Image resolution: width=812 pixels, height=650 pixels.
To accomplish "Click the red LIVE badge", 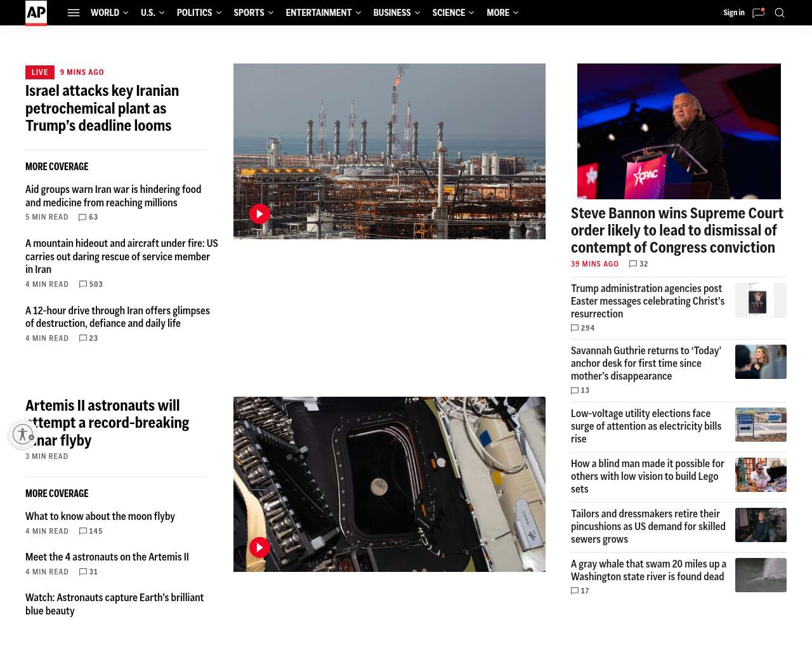I will point(40,72).
